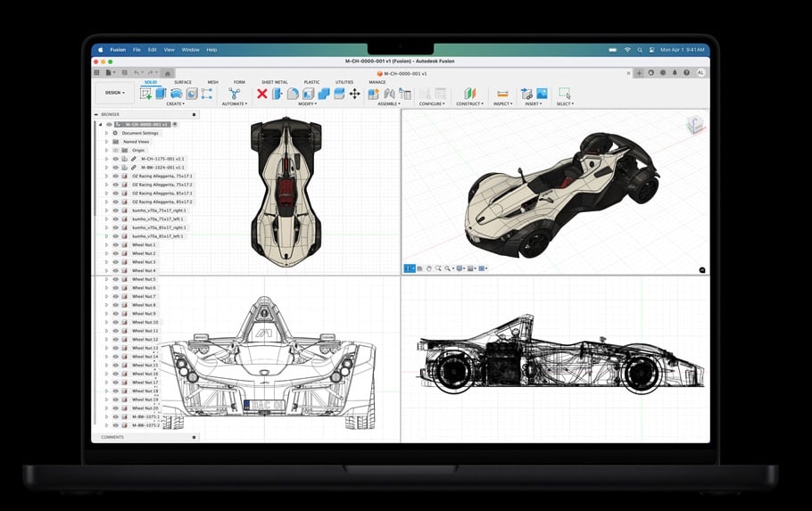
Task: Toggle visibility of the Origin folder
Action: click(x=115, y=151)
